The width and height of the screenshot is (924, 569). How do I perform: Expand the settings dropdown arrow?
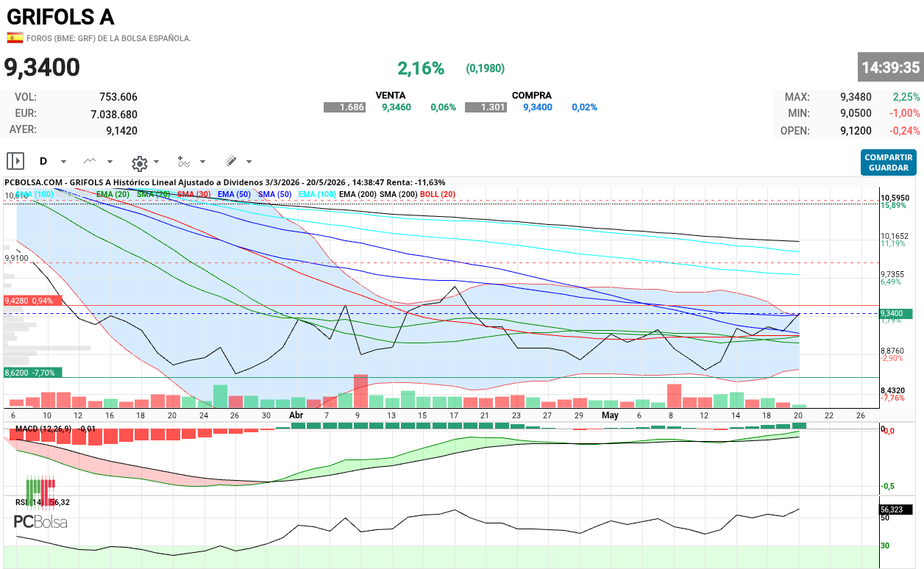click(x=157, y=162)
